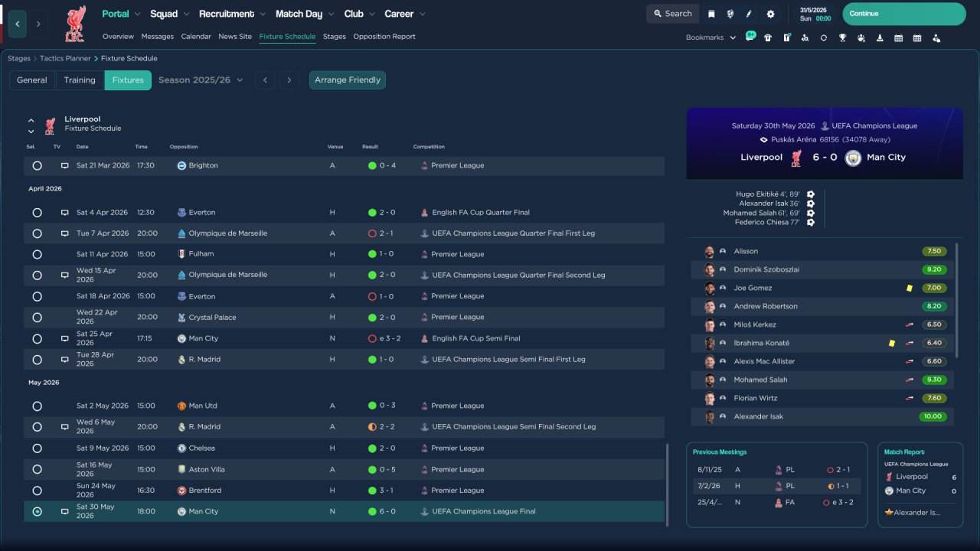Open the trophy bookmark shortcut icon
The height and width of the screenshot is (551, 980).
click(842, 37)
